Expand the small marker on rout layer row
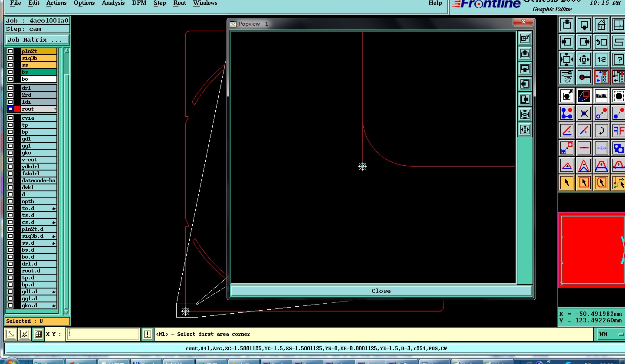 55,109
